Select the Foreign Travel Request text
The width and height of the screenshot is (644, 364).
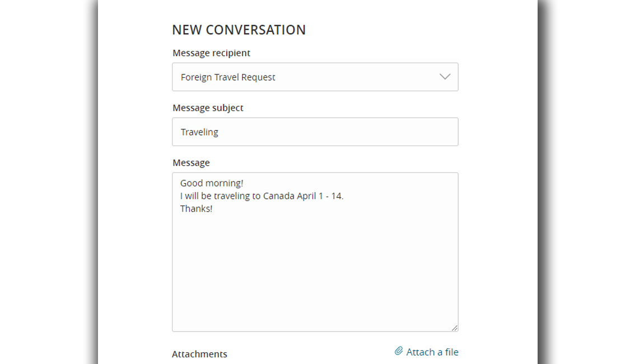coord(227,77)
